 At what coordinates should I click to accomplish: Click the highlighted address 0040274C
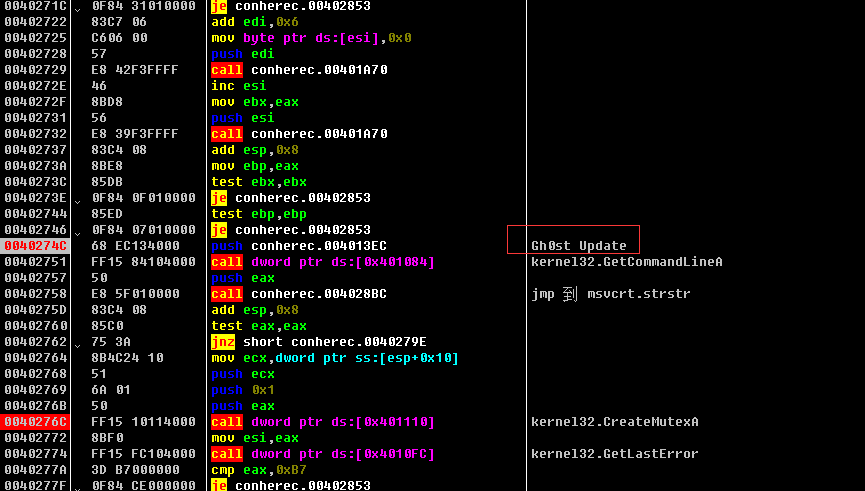[35, 246]
